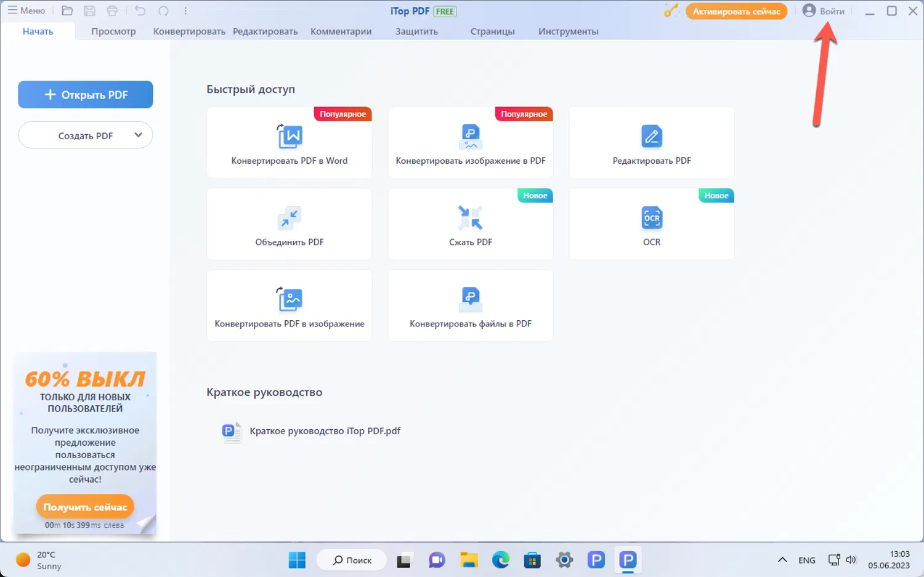The image size is (924, 577).
Task: Show hidden tray icons chevron
Action: click(782, 560)
